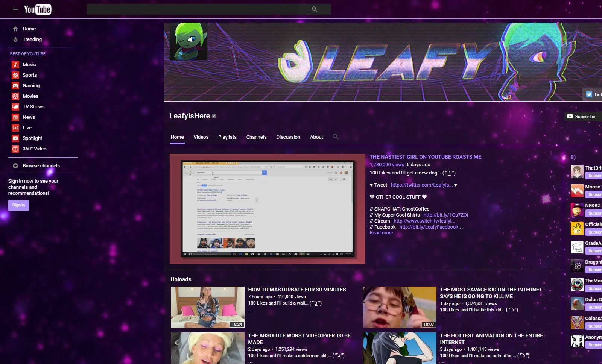The height and width of the screenshot is (364, 602).
Task: Open ThatBrit featured channel avatar
Action: click(577, 172)
